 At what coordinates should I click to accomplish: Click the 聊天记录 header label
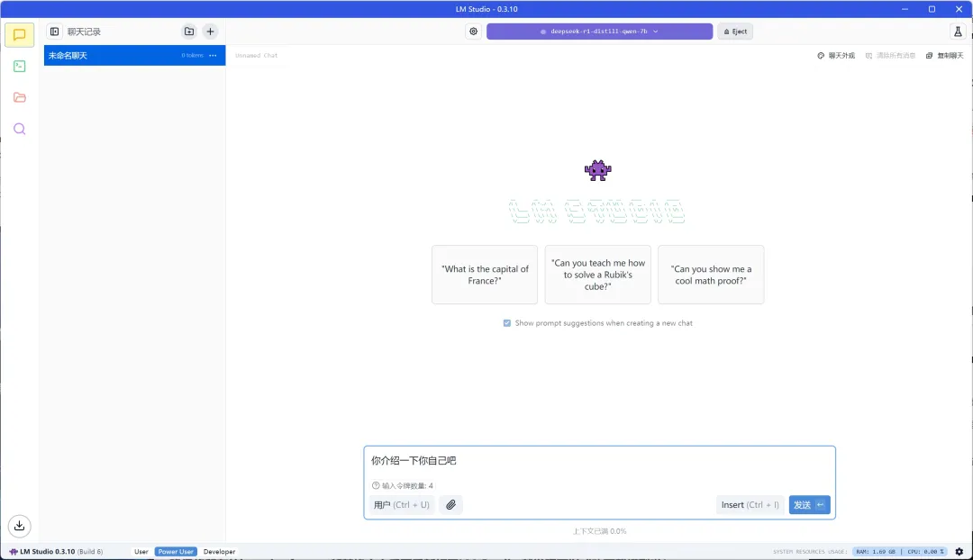pyautogui.click(x=84, y=32)
